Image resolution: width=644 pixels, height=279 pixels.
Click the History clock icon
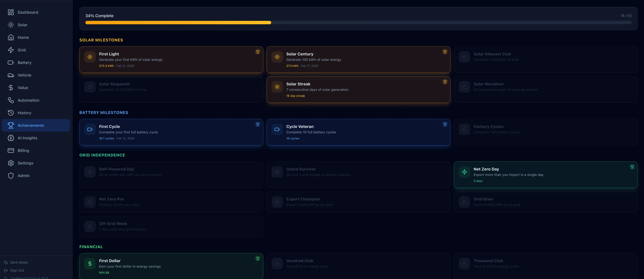tap(11, 113)
